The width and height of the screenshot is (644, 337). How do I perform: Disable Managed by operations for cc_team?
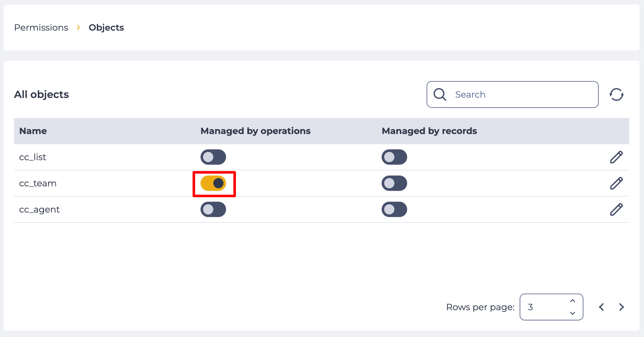[x=213, y=183]
